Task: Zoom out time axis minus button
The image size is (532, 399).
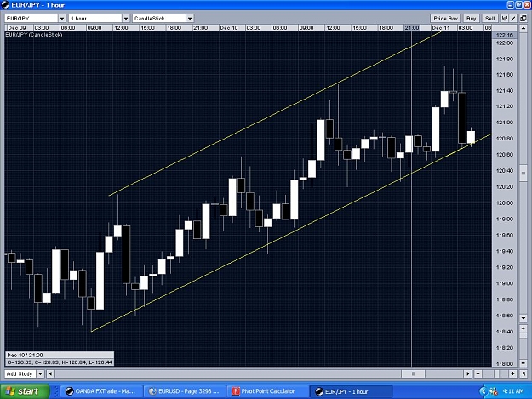Action: (478, 374)
